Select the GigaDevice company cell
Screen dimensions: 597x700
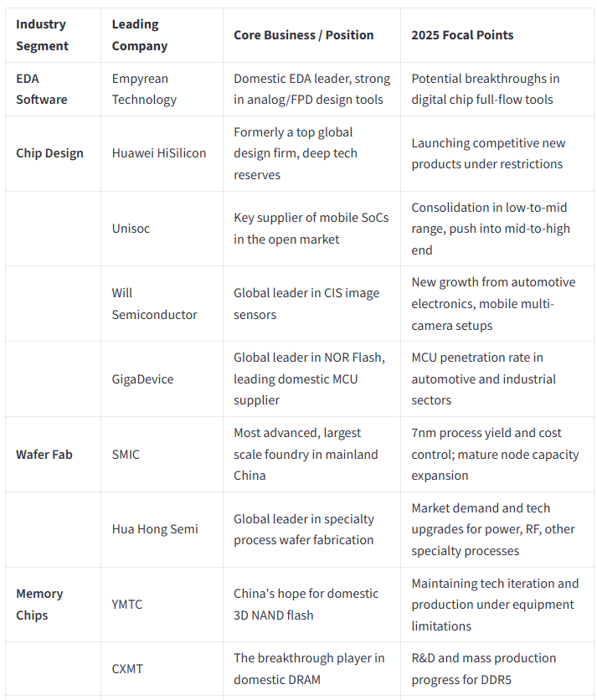tap(142, 379)
